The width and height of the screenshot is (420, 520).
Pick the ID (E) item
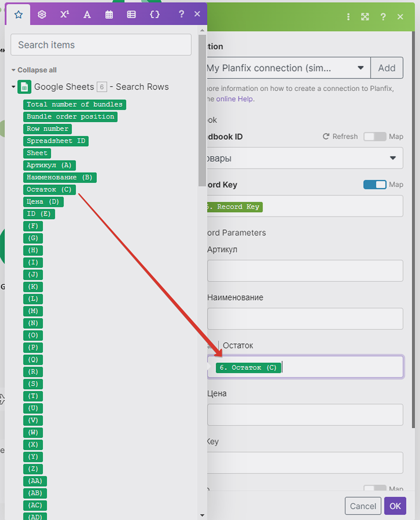(39, 214)
